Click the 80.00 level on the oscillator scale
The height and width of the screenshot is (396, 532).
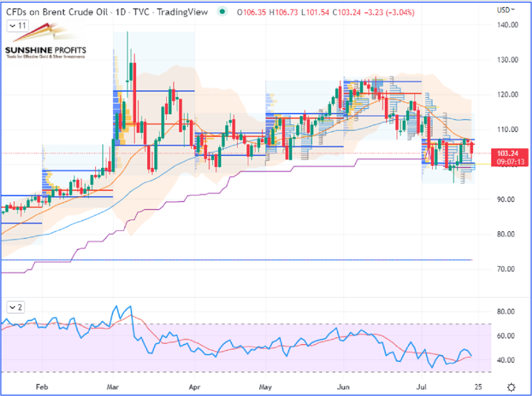[x=506, y=312]
